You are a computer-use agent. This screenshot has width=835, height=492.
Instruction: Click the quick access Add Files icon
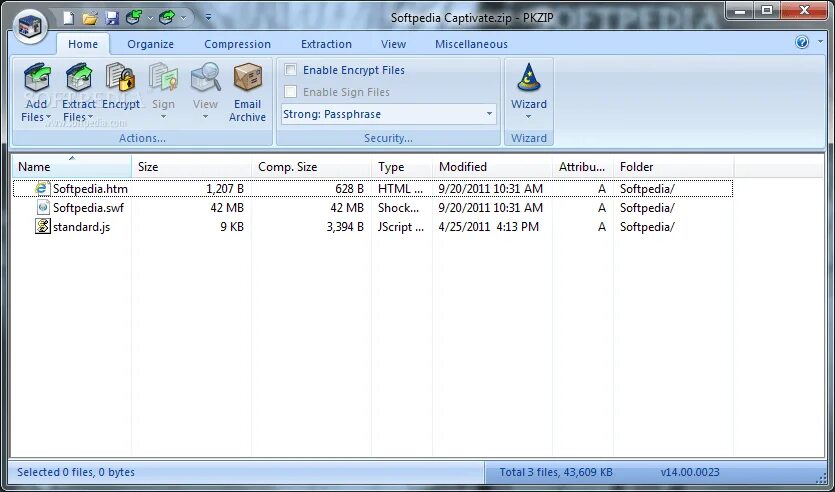[133, 18]
